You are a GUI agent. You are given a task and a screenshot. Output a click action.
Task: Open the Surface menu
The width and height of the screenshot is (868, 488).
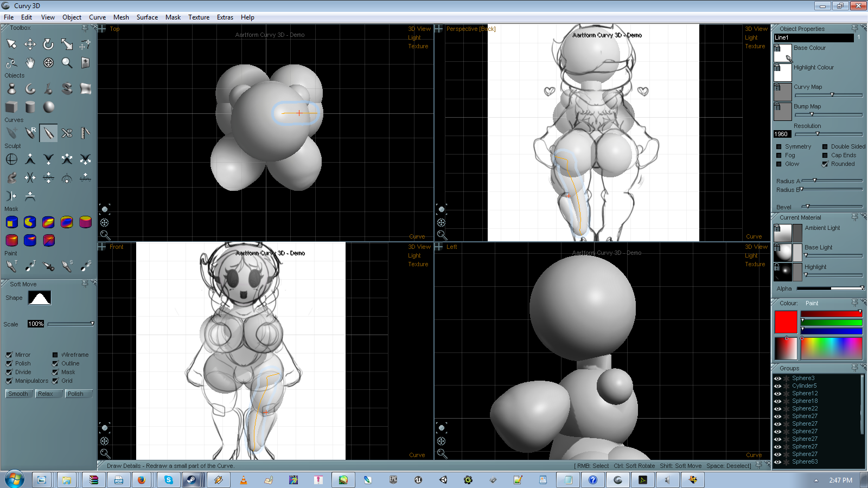tap(147, 17)
